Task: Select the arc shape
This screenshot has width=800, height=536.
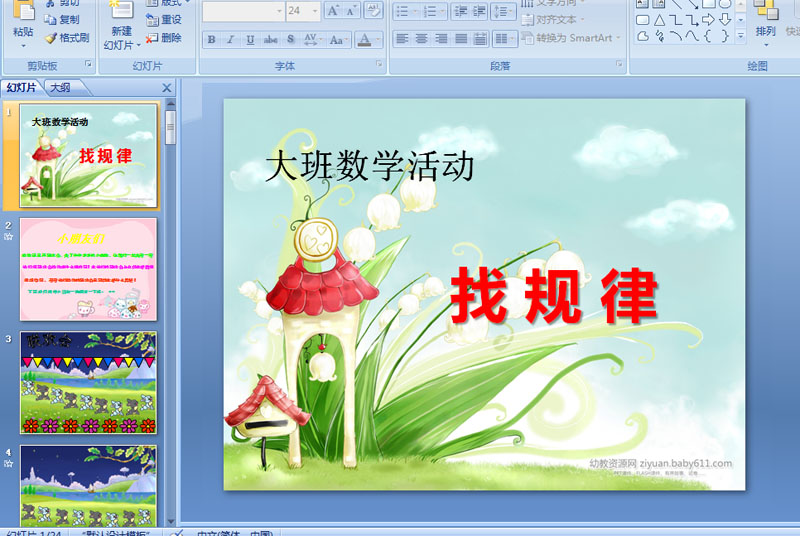Action: 675,36
